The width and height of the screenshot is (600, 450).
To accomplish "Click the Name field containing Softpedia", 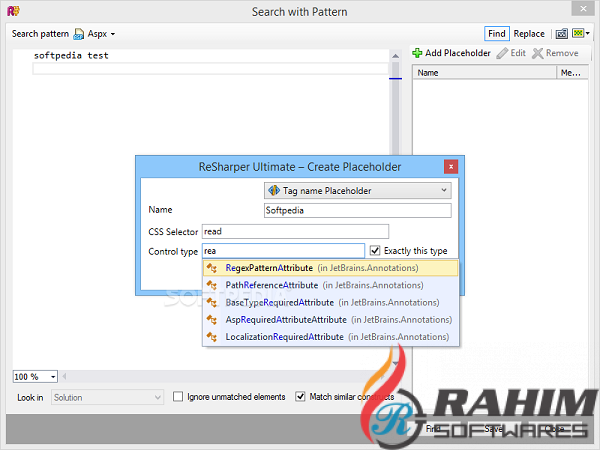I will pos(357,210).
